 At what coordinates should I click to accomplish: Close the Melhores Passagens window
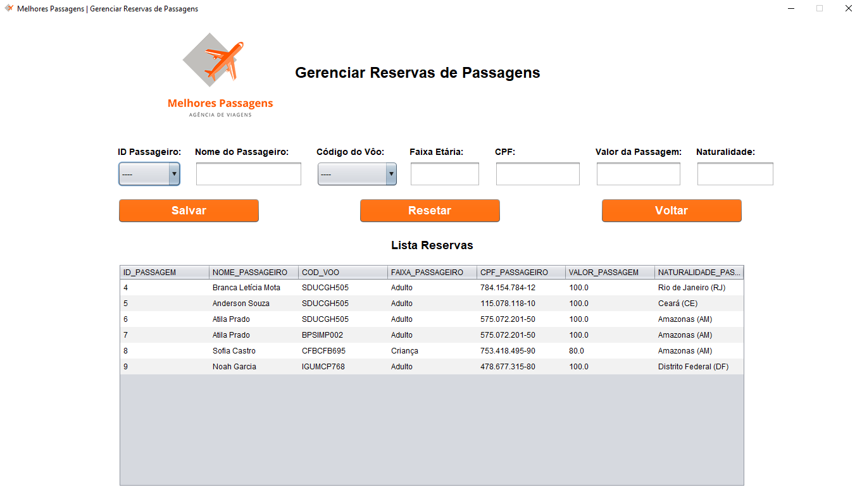[849, 9]
